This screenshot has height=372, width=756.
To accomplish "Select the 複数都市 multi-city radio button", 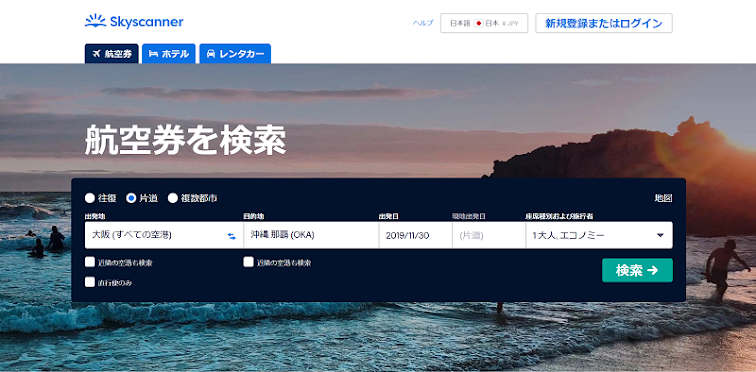I will [x=173, y=198].
